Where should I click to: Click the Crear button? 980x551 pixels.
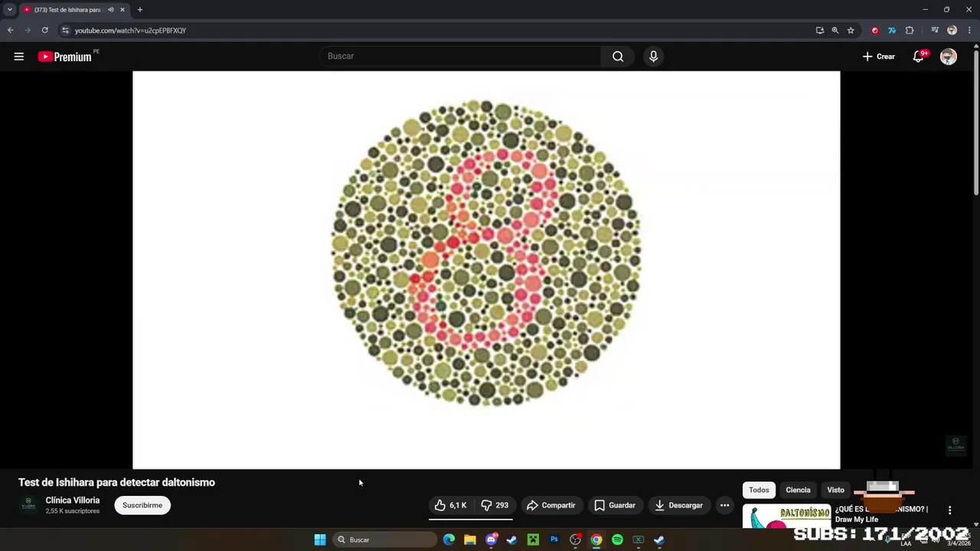(x=879, y=56)
